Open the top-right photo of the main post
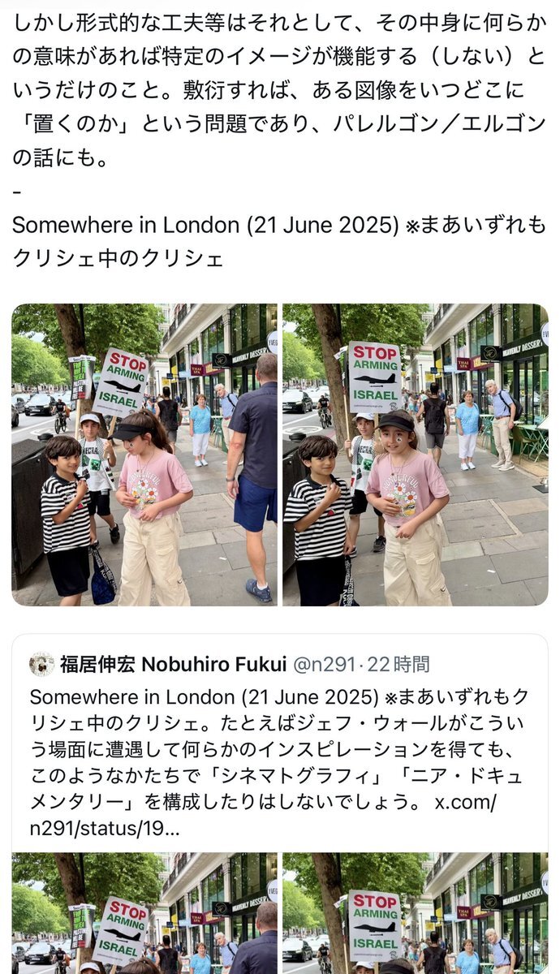Image resolution: width=560 pixels, height=974 pixels. click(x=416, y=455)
